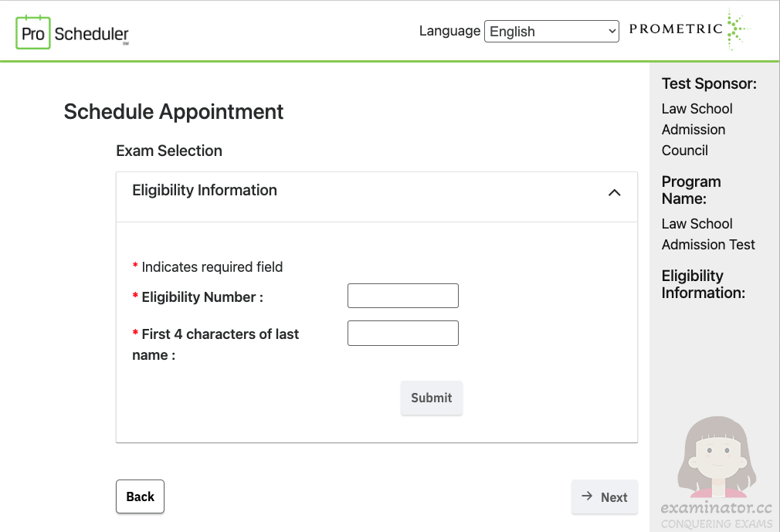Image resolution: width=780 pixels, height=532 pixels.
Task: Focus the last name characters field
Action: [403, 333]
